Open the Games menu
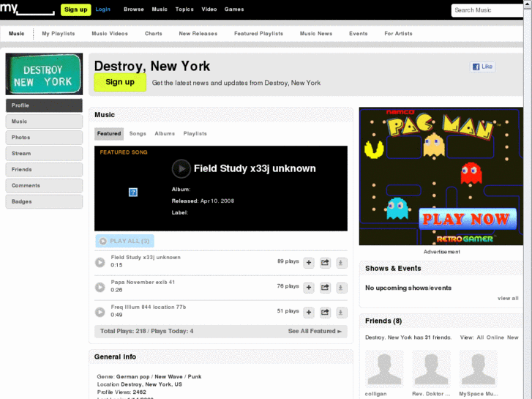This screenshot has height=399, width=532. coord(234,10)
